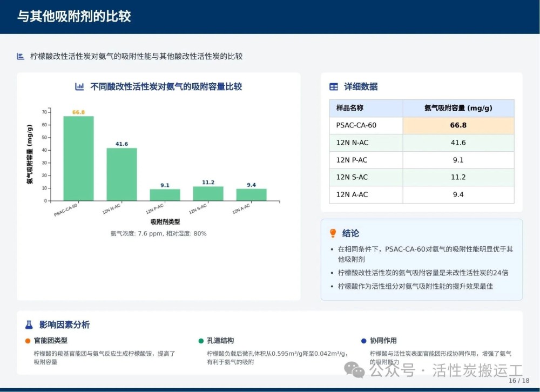Click the lightbulb icon beside 结论
This screenshot has height=392, width=540.
point(333,233)
